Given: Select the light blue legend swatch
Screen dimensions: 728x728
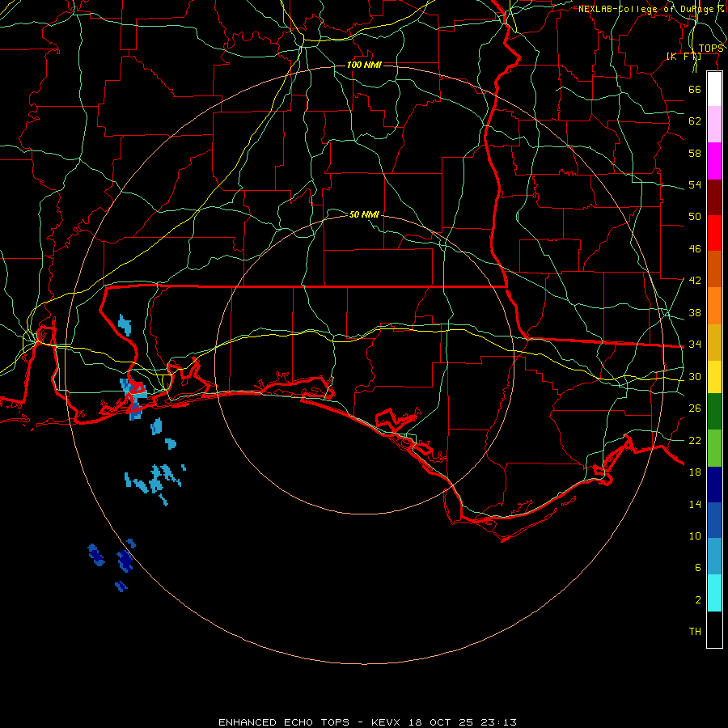Looking at the screenshot, I should (714, 557).
